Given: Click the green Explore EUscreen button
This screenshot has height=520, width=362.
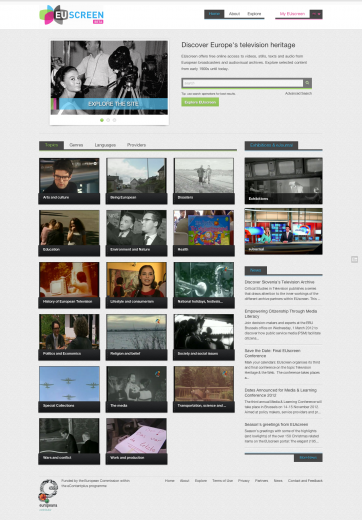Looking at the screenshot, I should pos(200,102).
